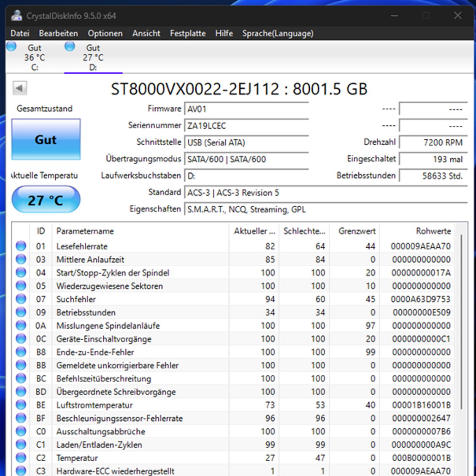Screen dimensions: 476x476
Task: Click the Eigenschaften field S.M.A.R.T., NCQ
Action: [326, 209]
